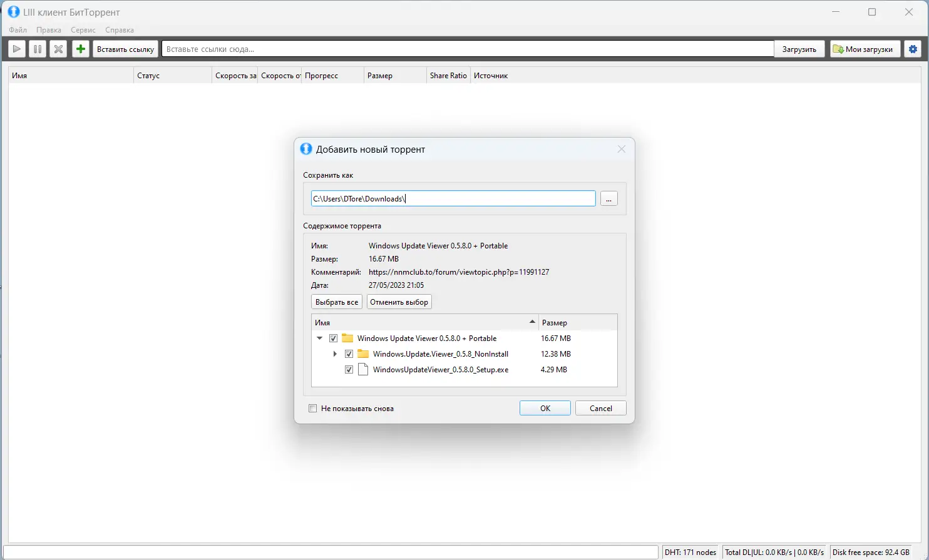This screenshot has height=560, width=929.
Task: Click the Вставьте ссылки сюда input field
Action: coord(468,49)
